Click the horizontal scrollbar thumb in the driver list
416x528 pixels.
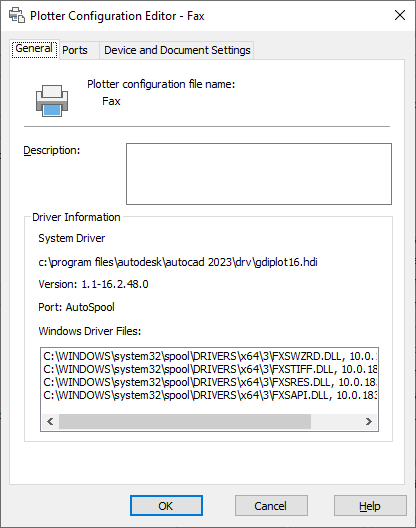tap(185, 421)
